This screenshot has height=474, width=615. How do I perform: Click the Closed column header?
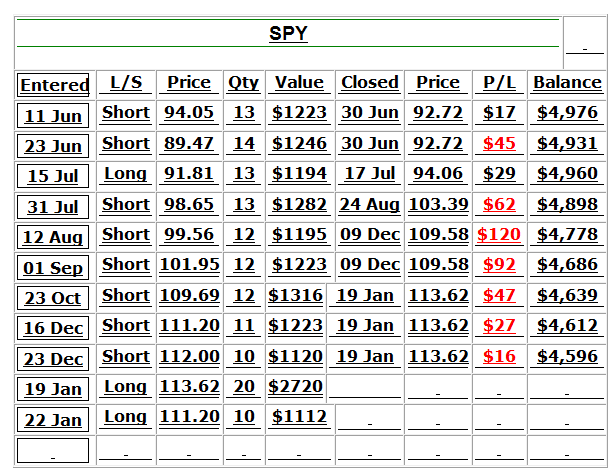[x=369, y=82]
